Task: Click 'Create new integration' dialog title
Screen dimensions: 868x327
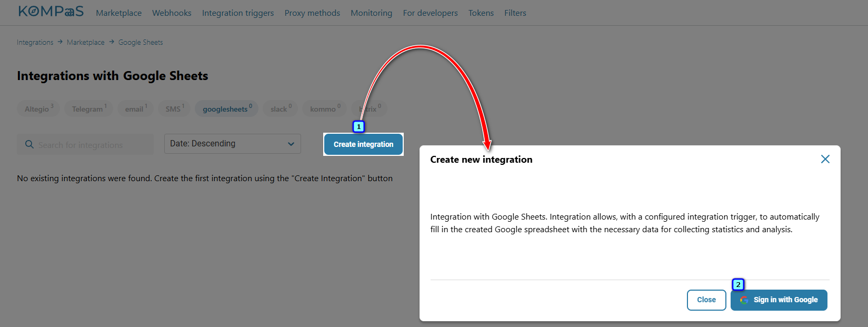Action: coord(481,160)
